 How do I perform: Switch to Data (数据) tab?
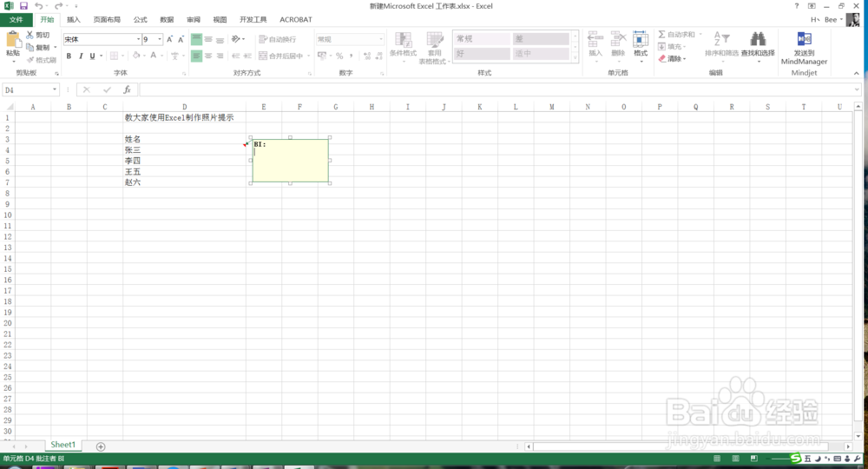coord(168,20)
